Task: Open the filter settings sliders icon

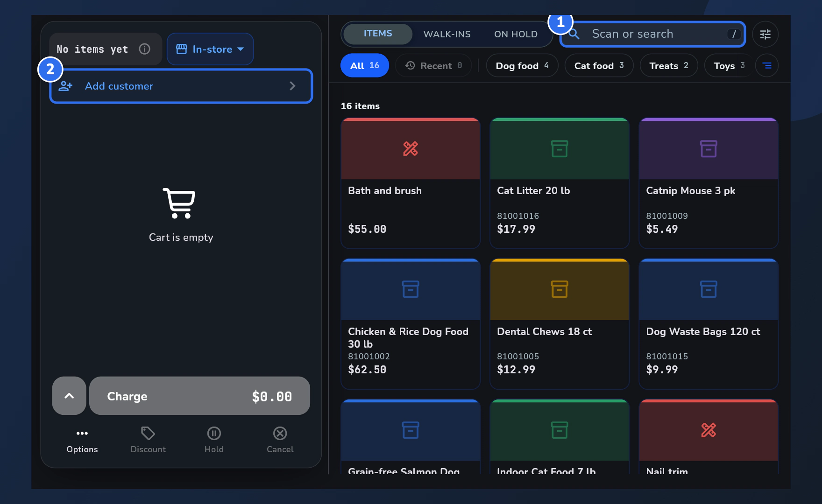Action: click(x=765, y=34)
